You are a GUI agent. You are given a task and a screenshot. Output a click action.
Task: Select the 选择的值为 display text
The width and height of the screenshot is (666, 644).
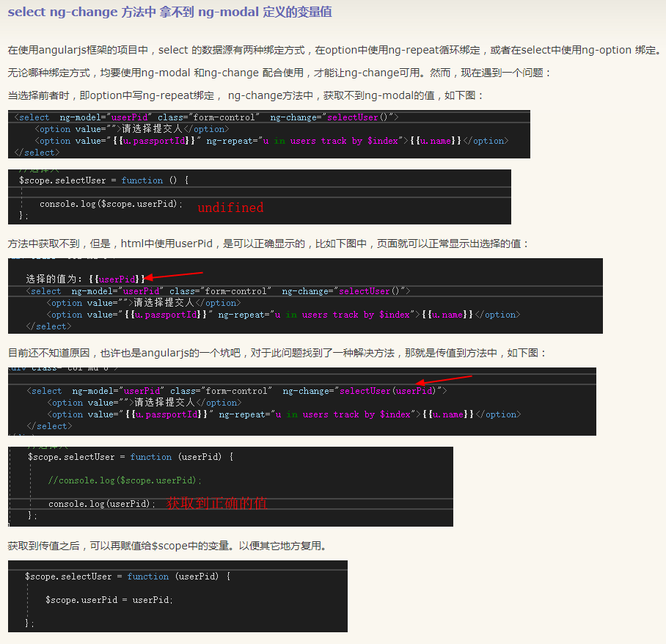[x=61, y=279]
